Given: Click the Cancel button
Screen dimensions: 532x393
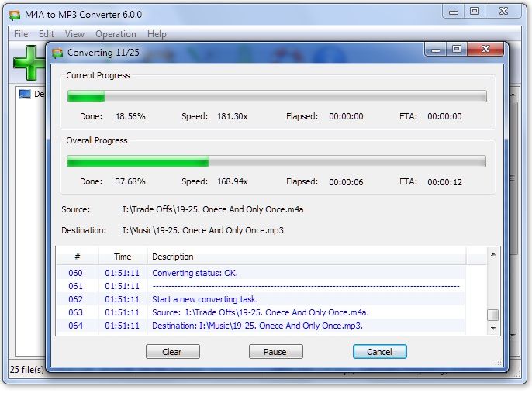Looking at the screenshot, I should tap(380, 352).
